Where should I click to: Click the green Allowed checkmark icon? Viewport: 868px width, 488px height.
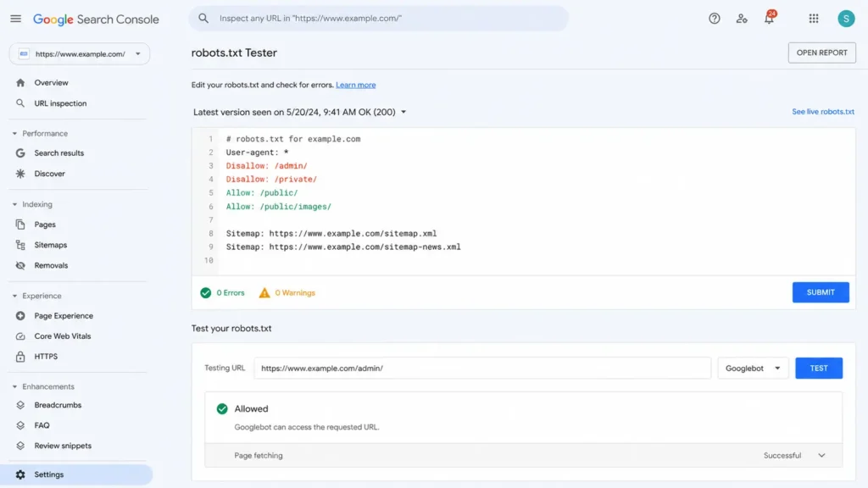click(x=222, y=409)
